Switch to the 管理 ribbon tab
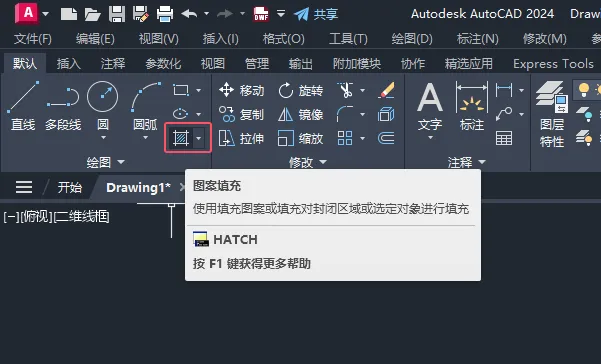The image size is (601, 364). 257,64
